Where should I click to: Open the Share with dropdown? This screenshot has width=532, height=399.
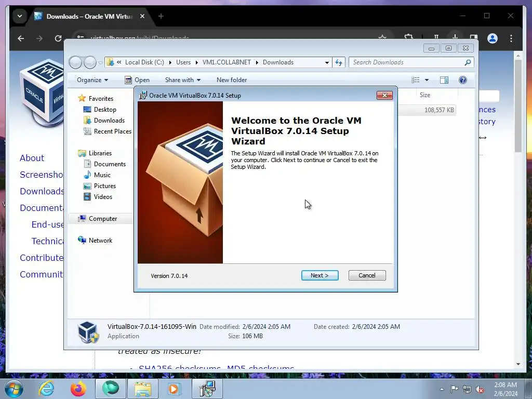click(182, 80)
